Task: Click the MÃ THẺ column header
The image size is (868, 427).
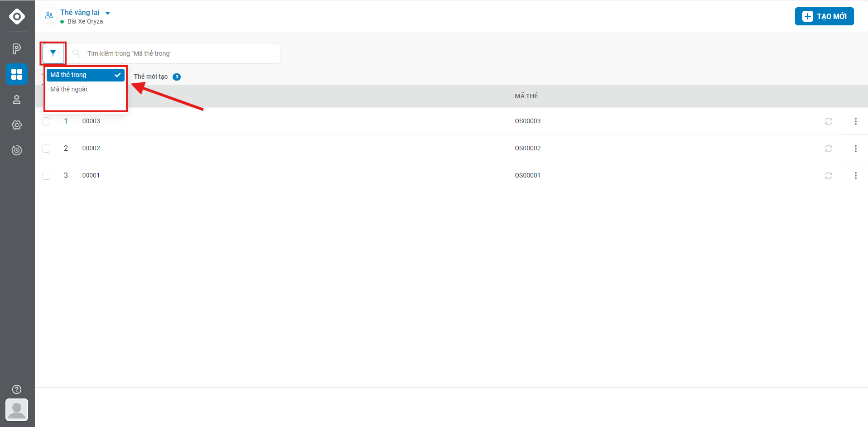Action: [526, 96]
